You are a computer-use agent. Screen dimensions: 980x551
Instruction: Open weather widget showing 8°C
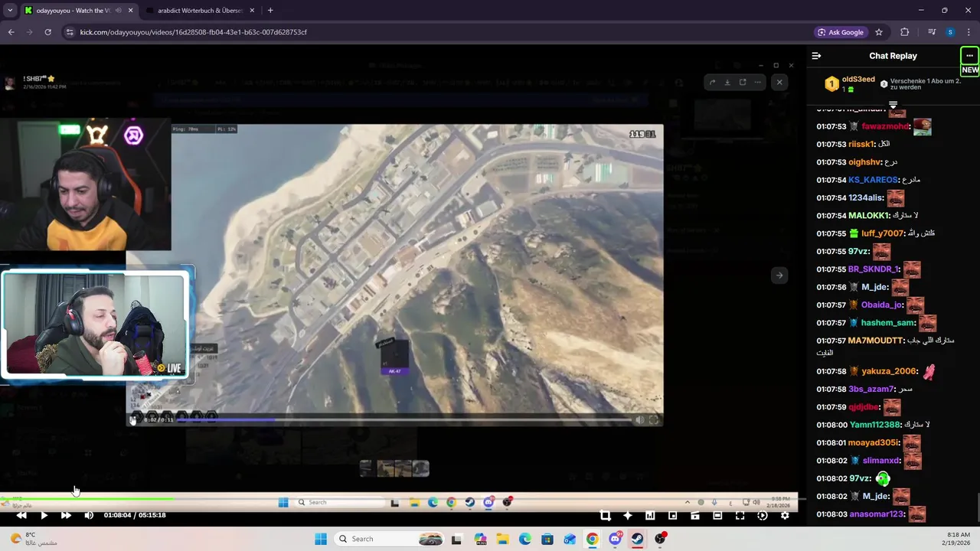pos(32,539)
